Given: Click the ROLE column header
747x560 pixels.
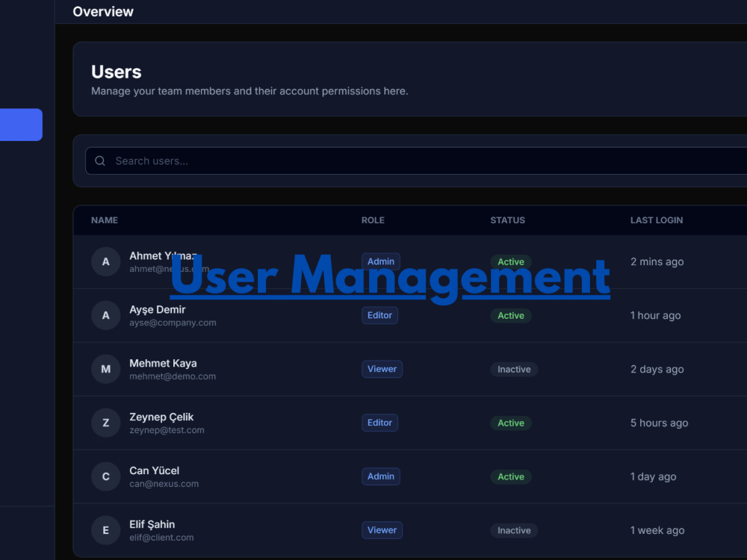Looking at the screenshot, I should tap(373, 220).
